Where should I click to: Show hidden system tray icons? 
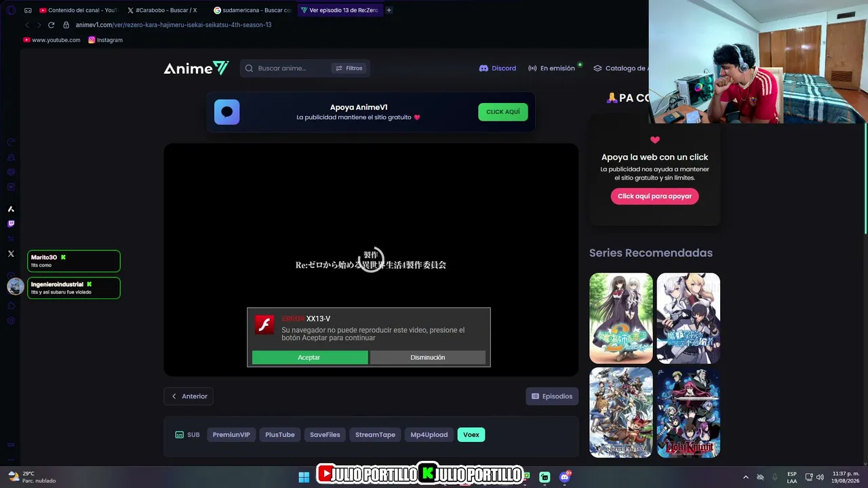(x=746, y=477)
